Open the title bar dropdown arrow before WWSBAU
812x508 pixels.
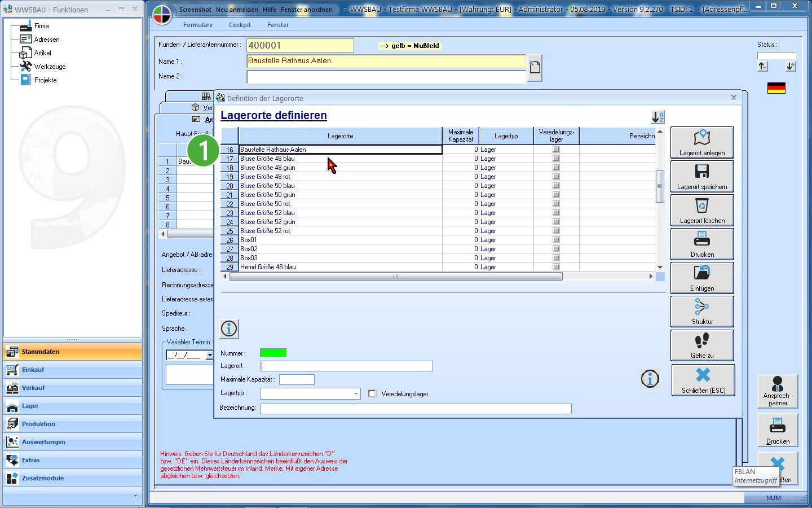[345, 10]
